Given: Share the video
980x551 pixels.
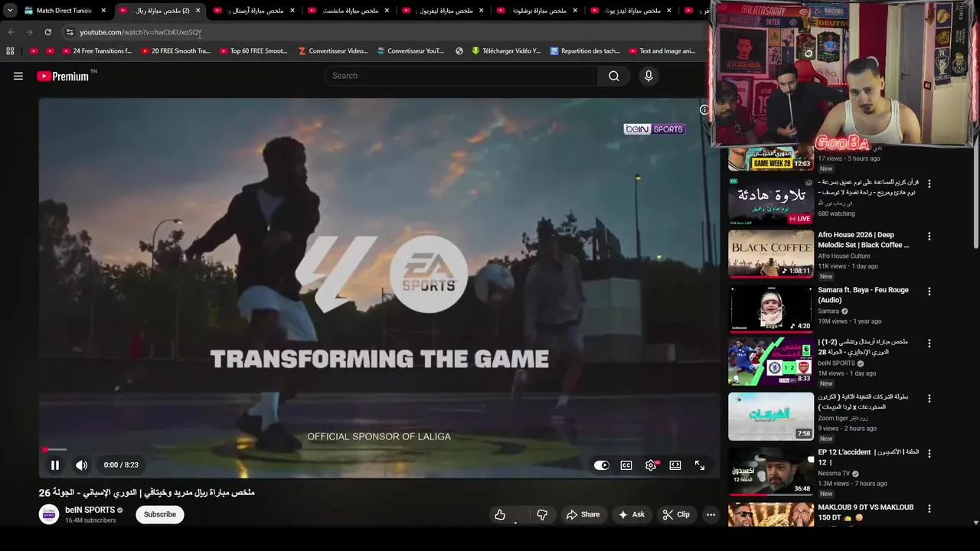Looking at the screenshot, I should [583, 515].
